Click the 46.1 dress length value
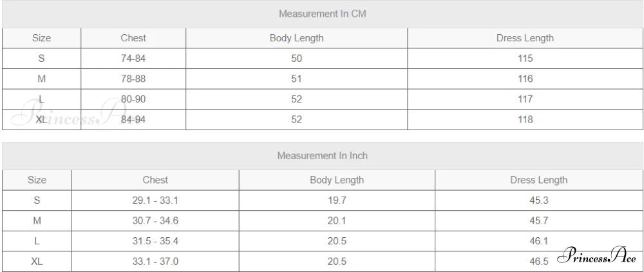 click(x=538, y=241)
